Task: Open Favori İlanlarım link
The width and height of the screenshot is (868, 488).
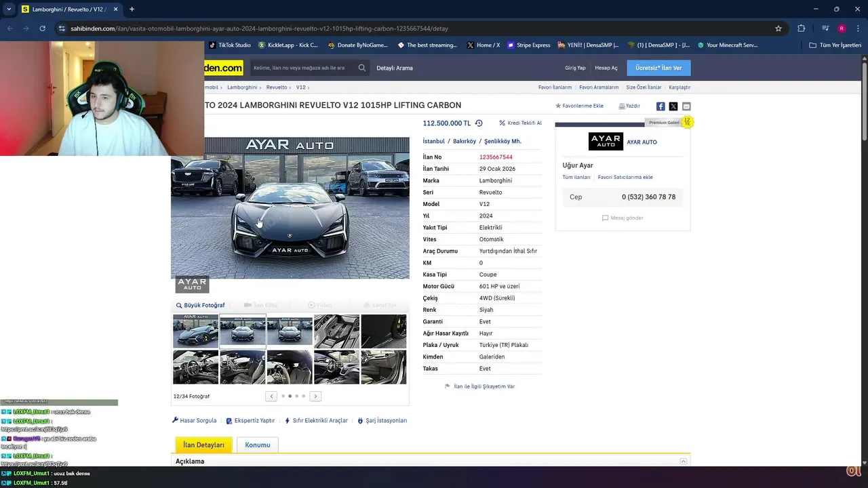Action: click(x=555, y=87)
